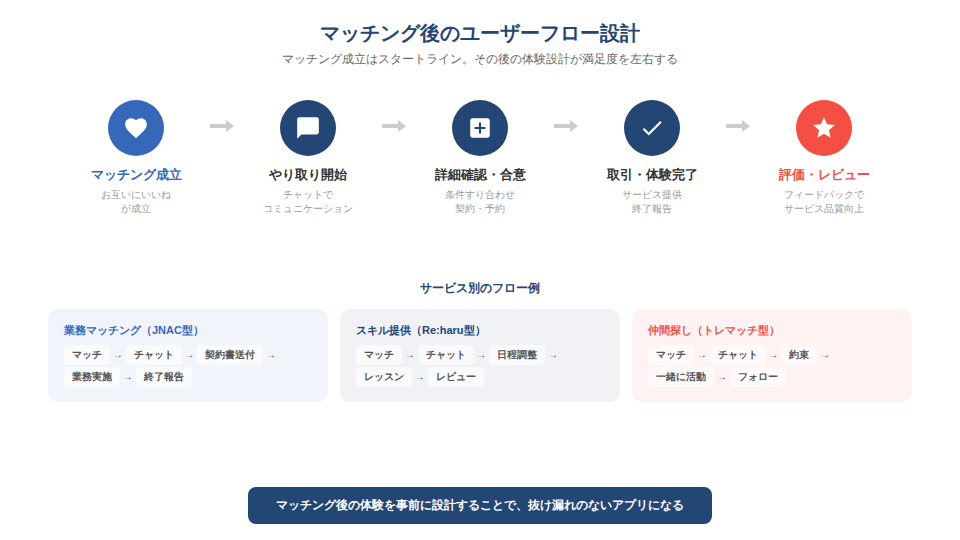Click the 一緒に活動 step chip

(x=680, y=377)
